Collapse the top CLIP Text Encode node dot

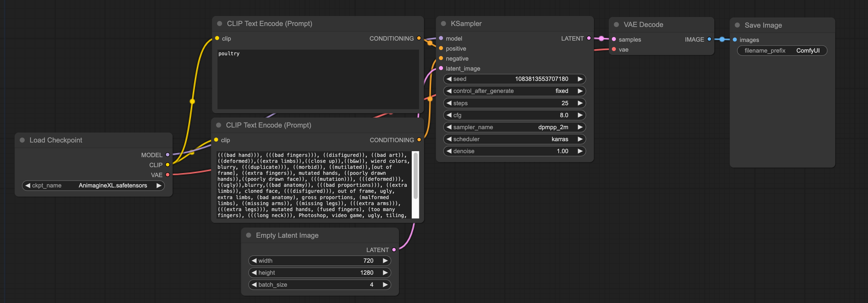pyautogui.click(x=220, y=24)
